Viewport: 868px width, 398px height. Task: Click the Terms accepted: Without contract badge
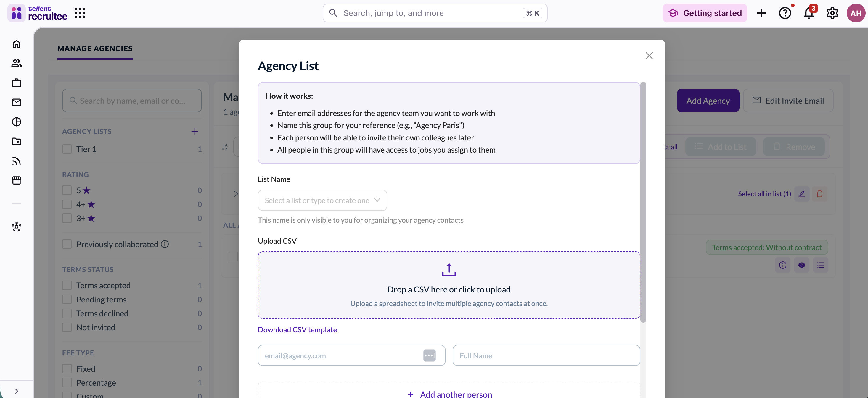[766, 247]
